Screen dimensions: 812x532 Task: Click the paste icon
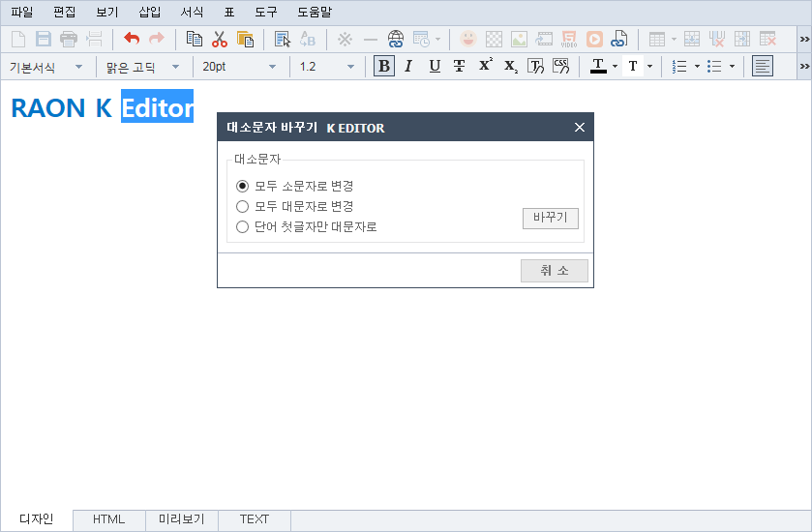(245, 40)
